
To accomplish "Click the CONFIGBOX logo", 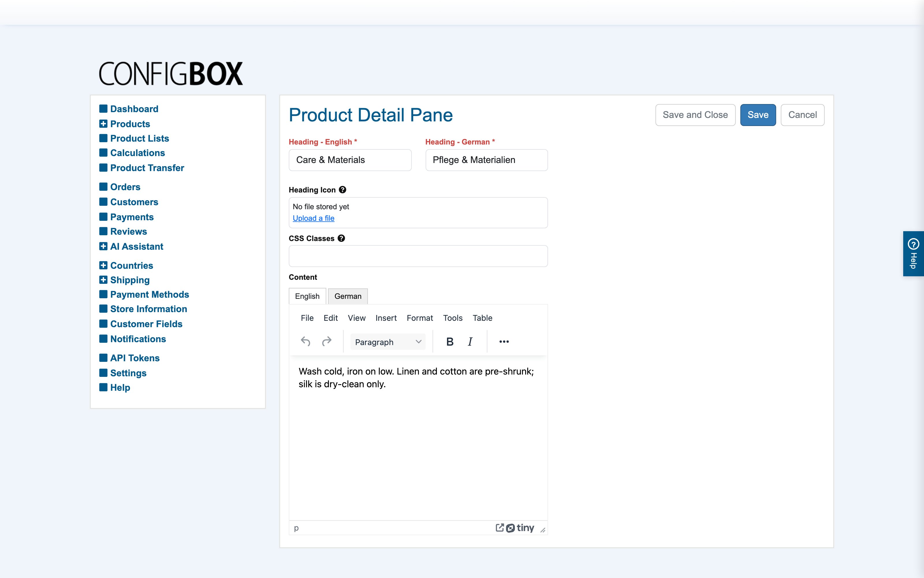I will pos(171,73).
